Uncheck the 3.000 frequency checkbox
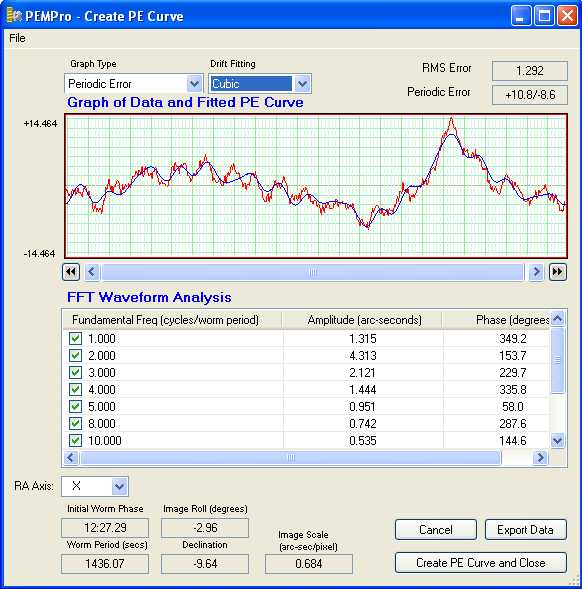This screenshot has height=589, width=582. 75,373
